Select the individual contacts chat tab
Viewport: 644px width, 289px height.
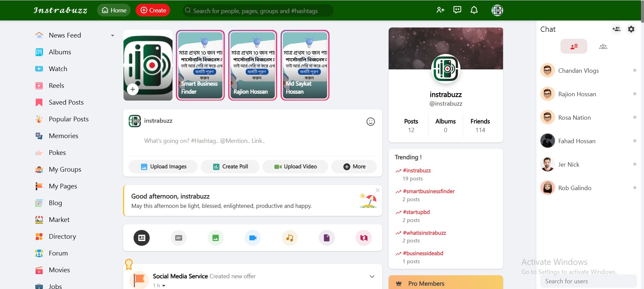[x=574, y=47]
